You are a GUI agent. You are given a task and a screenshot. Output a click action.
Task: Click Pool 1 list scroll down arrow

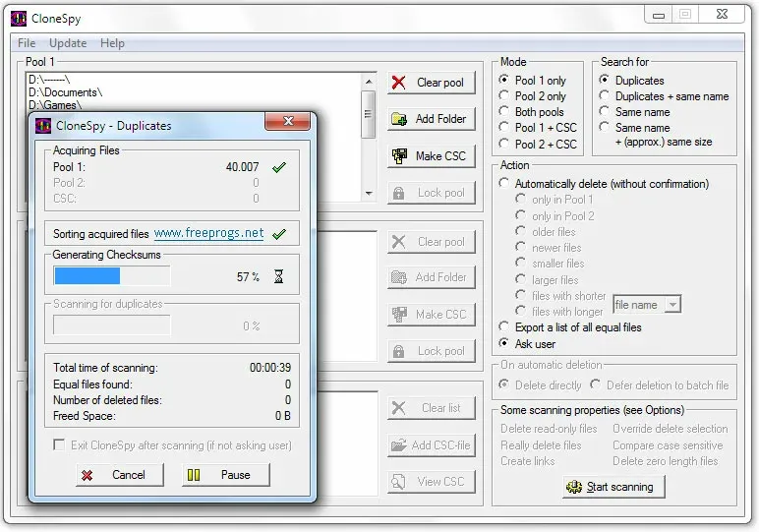tap(369, 193)
